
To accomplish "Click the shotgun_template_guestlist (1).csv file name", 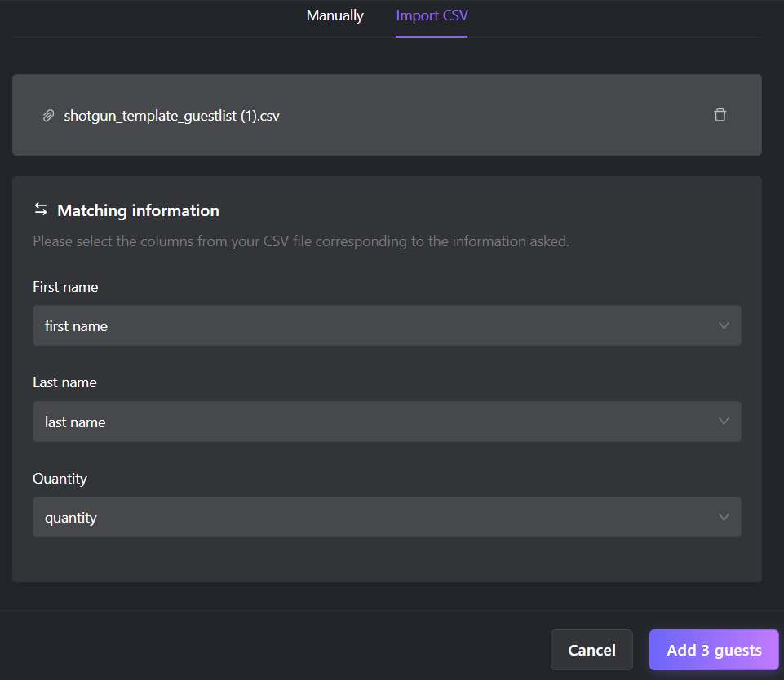I will pos(171,116).
